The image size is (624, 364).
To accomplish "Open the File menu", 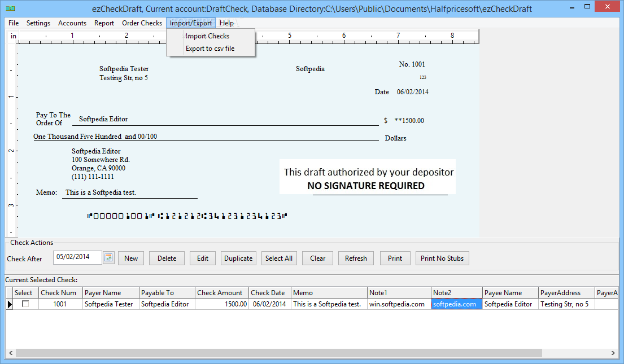I will (14, 23).
